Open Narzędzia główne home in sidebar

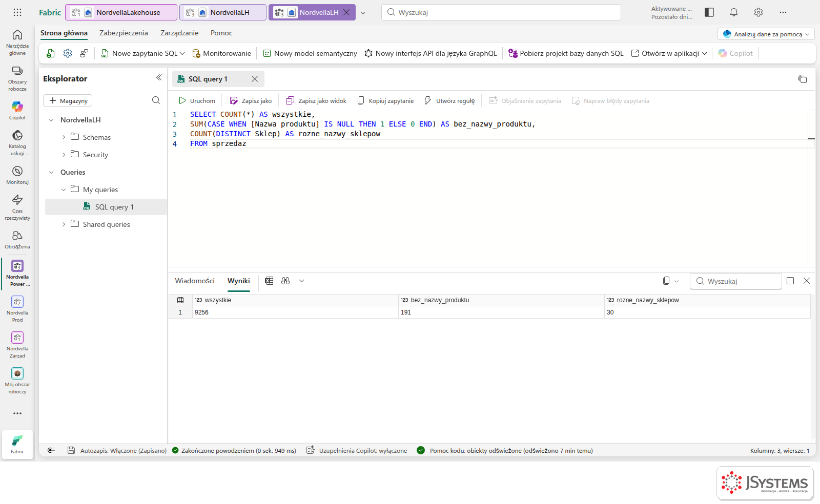coord(17,41)
